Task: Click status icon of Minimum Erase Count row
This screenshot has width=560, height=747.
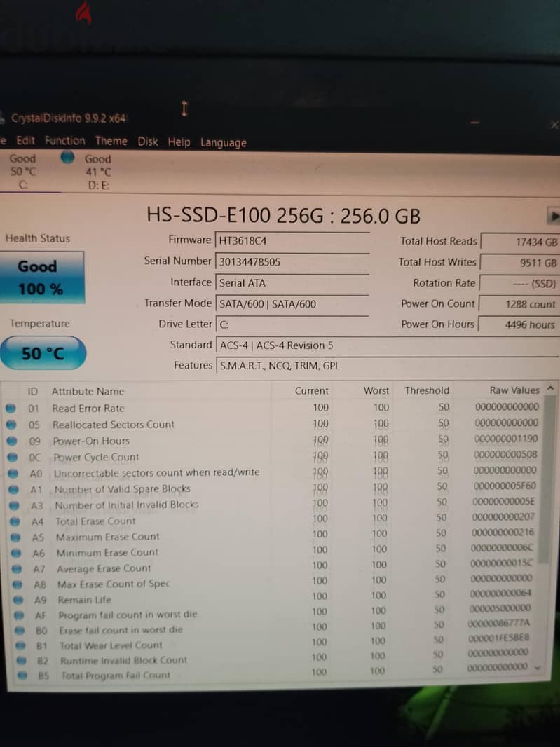Action: pos(16,554)
